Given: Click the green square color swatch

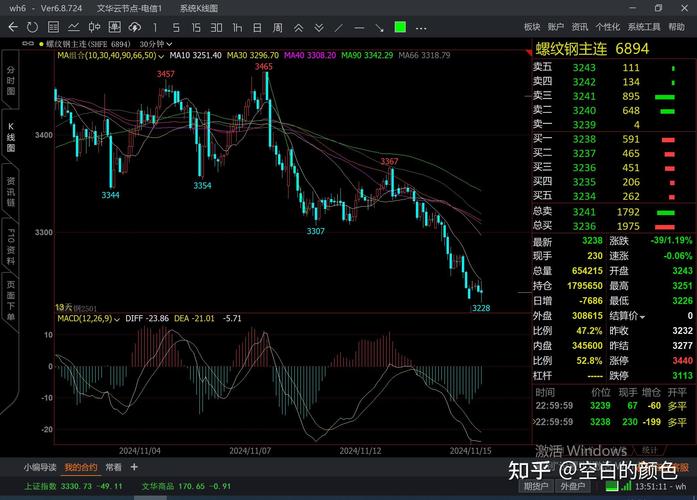Looking at the screenshot, I should [x=400, y=27].
